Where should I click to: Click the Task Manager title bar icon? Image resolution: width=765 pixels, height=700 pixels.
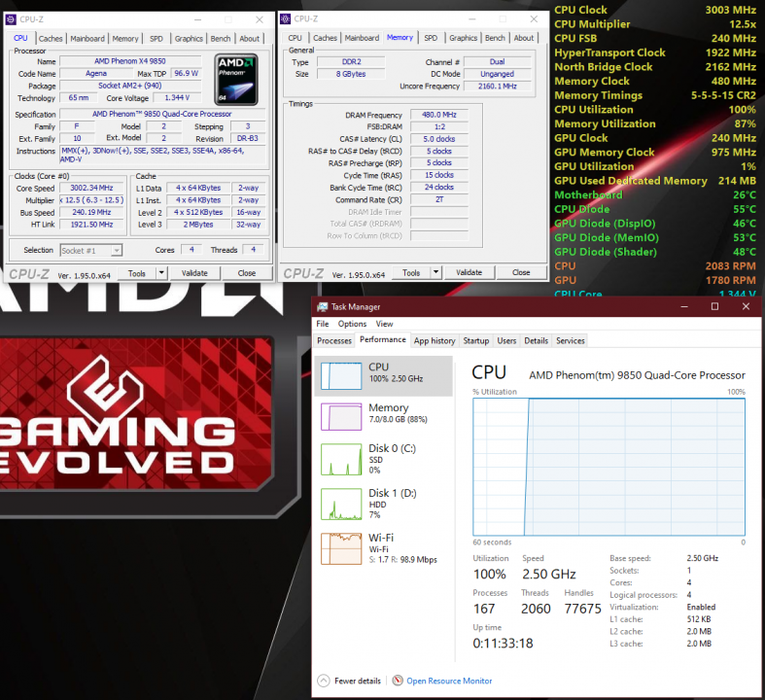click(x=323, y=307)
